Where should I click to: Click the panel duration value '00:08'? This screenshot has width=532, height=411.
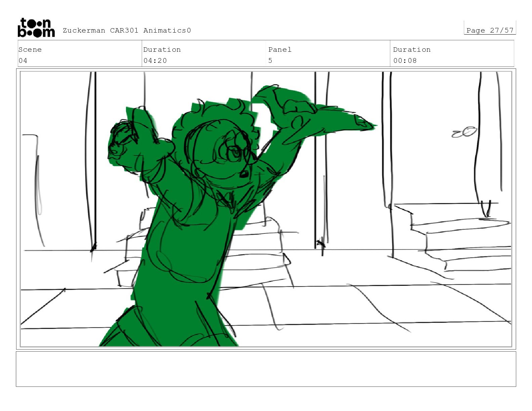click(x=405, y=61)
